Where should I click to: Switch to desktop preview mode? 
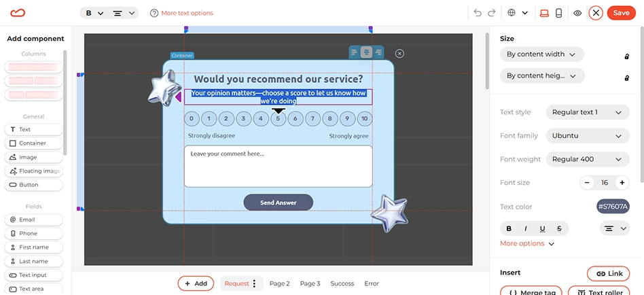click(x=544, y=13)
